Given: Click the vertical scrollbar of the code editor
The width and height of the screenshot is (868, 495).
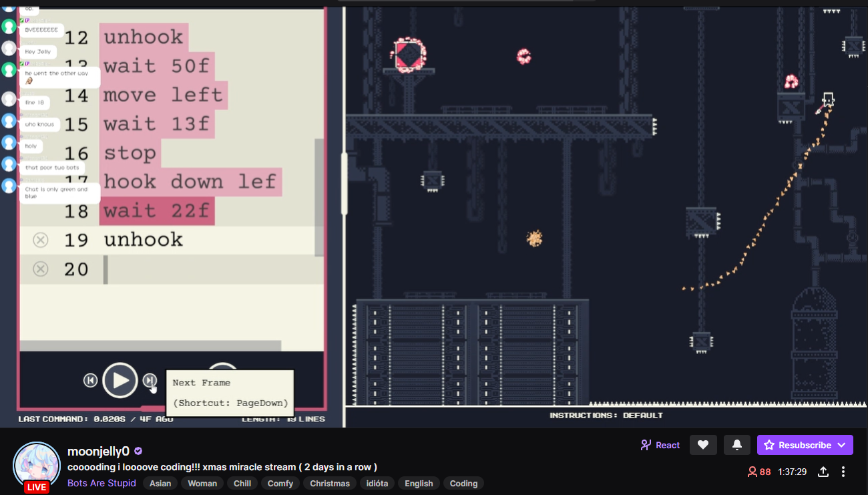Looking at the screenshot, I should [319, 196].
